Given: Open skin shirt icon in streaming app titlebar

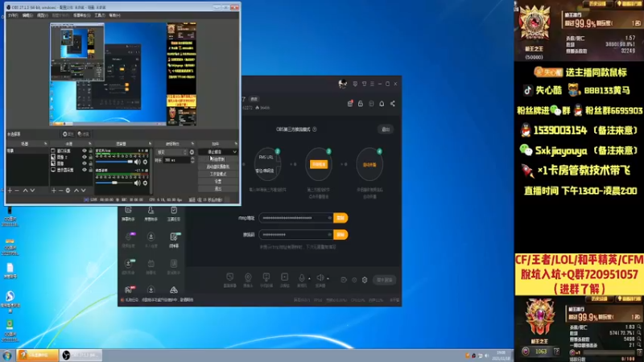Looking at the screenshot, I should click(x=364, y=84).
